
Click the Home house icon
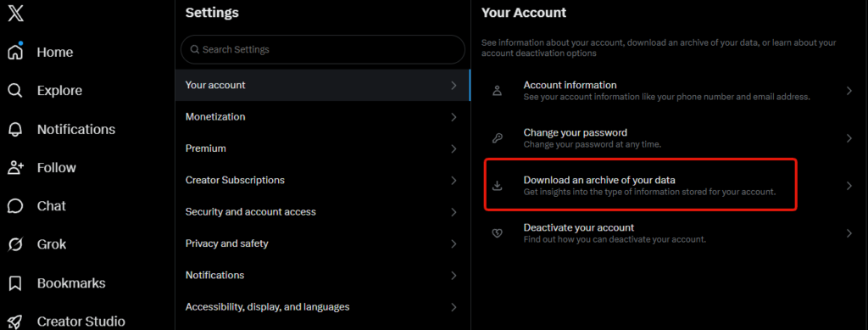(x=15, y=52)
